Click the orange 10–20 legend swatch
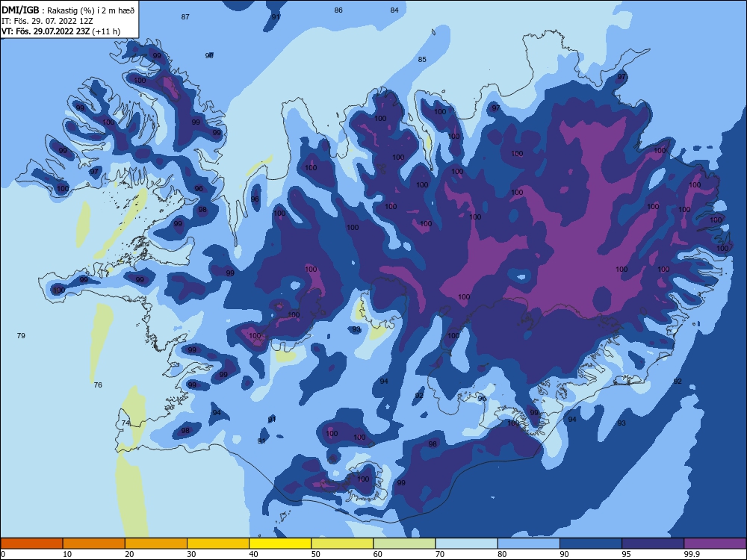Viewport: 747px width, 560px height. coord(94,544)
